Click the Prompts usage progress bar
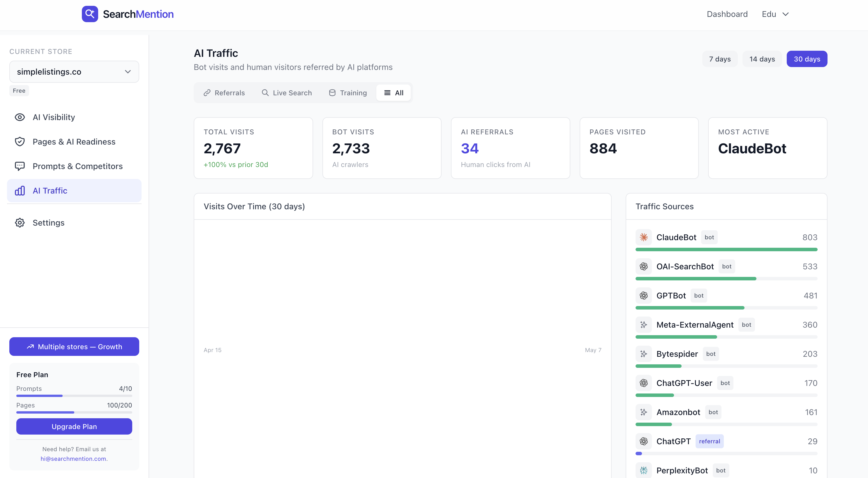The width and height of the screenshot is (868, 478). pyautogui.click(x=74, y=396)
